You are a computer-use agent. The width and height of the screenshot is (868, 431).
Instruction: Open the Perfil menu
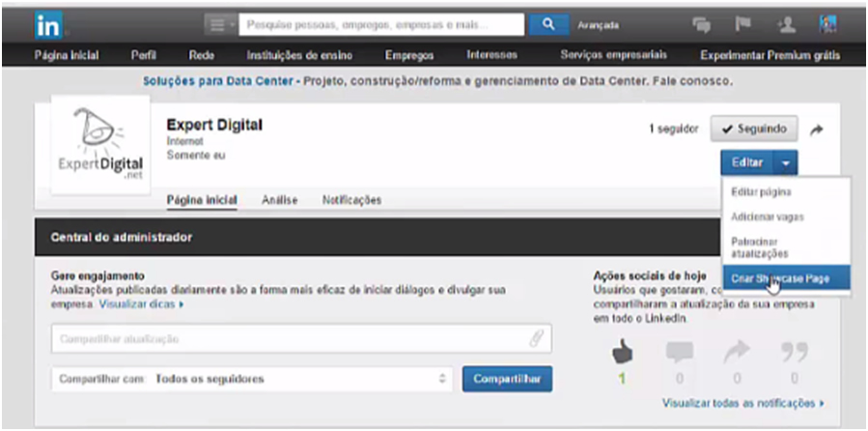point(143,55)
